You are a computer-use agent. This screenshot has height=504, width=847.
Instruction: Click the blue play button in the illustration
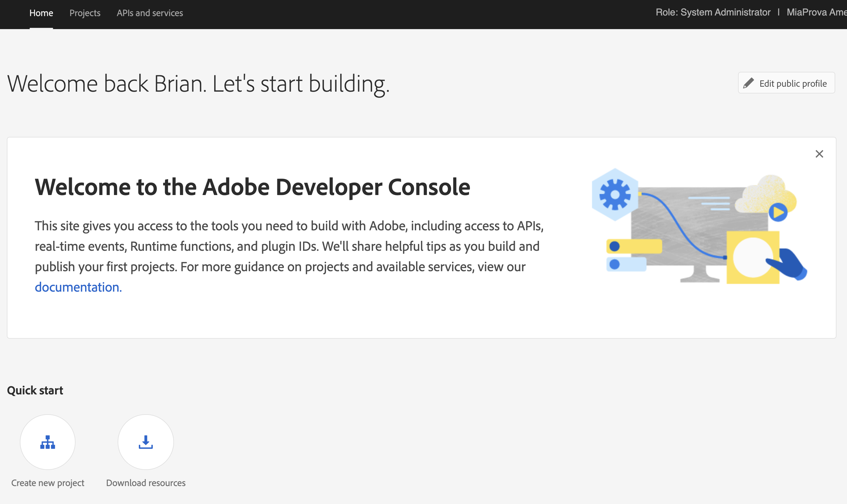pos(778,212)
